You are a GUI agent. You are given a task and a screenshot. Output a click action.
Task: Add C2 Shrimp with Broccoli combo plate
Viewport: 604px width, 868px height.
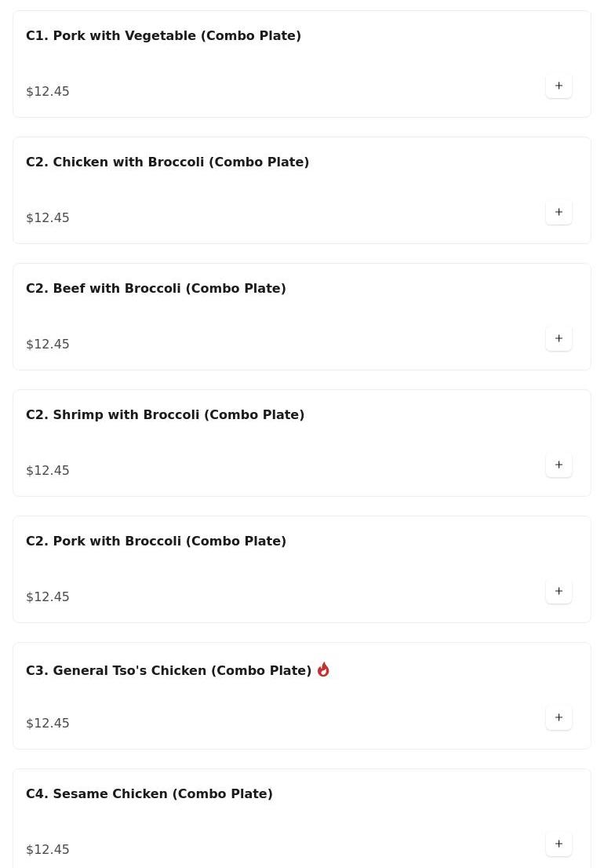(559, 465)
